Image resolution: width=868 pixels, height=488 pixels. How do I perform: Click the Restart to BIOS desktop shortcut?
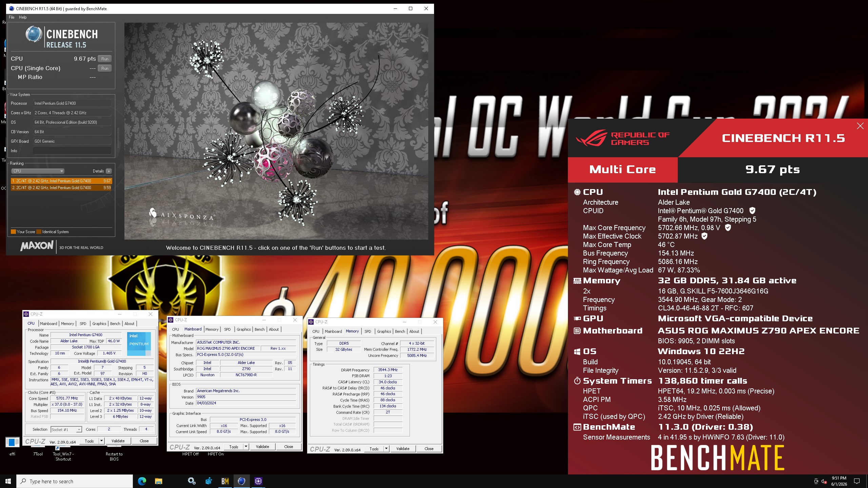coord(114,456)
